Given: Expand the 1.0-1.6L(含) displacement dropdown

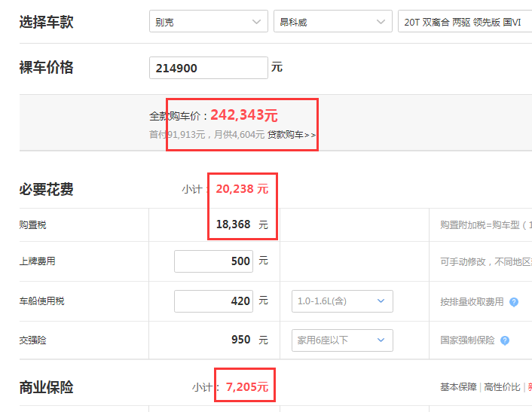Looking at the screenshot, I should 342,301.
